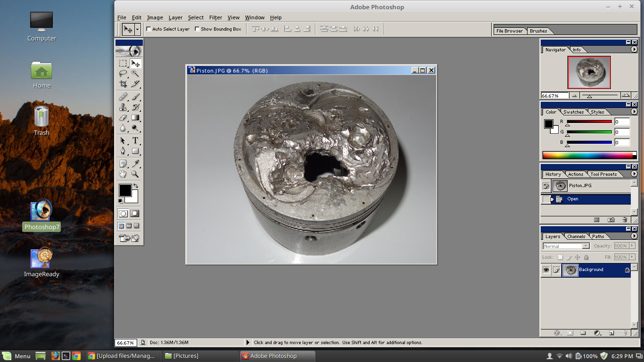Click the toolbox foreground color swatch
Viewport: 644px width, 362px height.
(x=124, y=190)
